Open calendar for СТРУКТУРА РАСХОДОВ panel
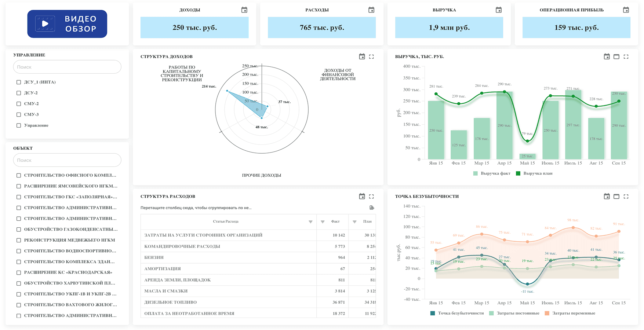 click(362, 196)
